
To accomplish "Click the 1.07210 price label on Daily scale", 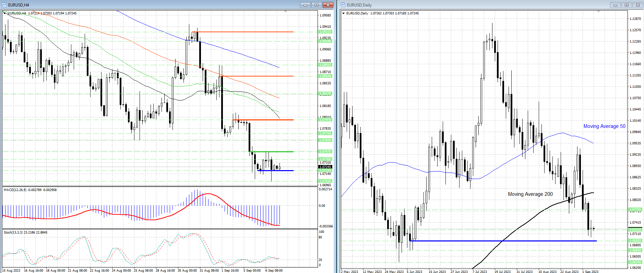I will click(635, 230).
